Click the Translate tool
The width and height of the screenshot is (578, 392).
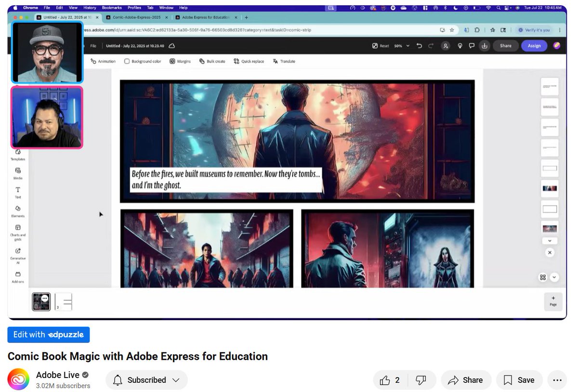click(x=284, y=61)
